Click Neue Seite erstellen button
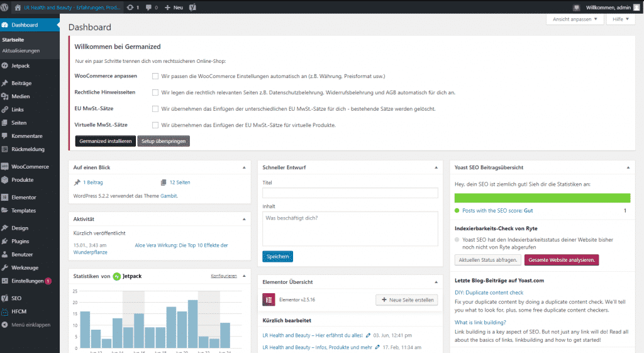644x353 pixels. tap(407, 300)
